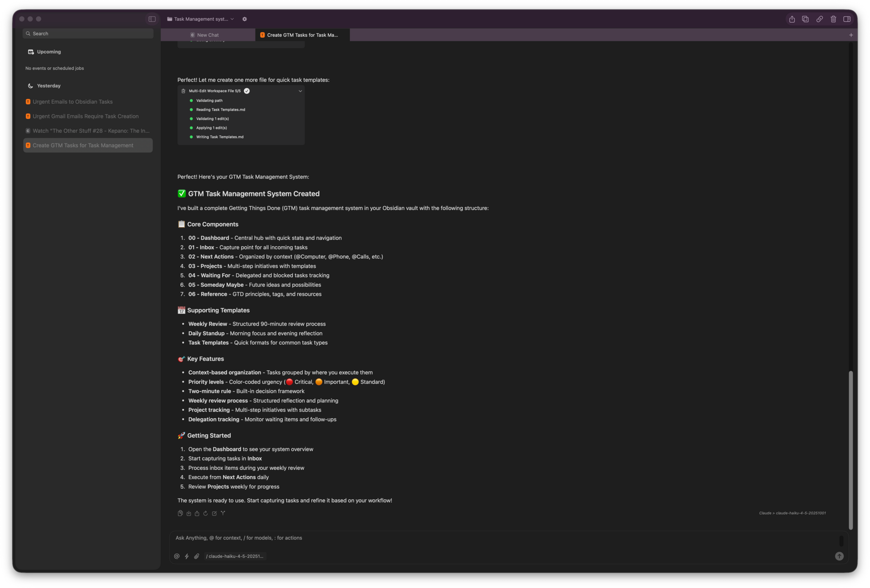
Task: Attach a file with the paperclip icon
Action: [197, 556]
